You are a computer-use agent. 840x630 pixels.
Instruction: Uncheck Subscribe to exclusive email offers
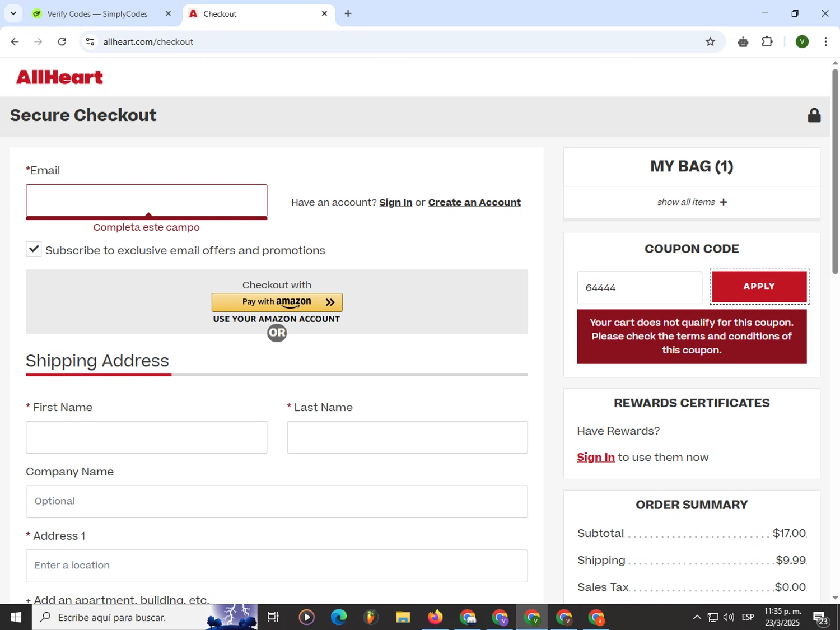(x=34, y=249)
